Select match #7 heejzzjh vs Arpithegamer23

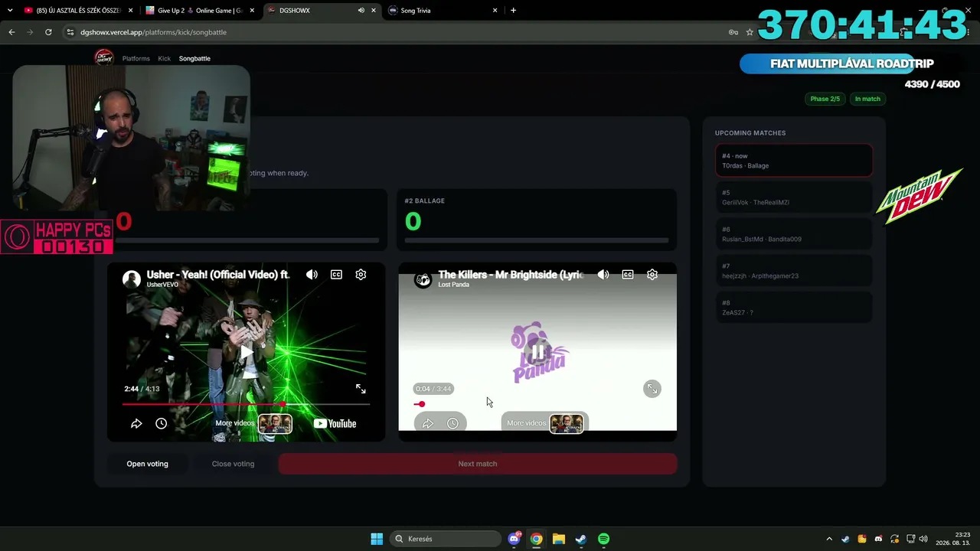tap(794, 271)
